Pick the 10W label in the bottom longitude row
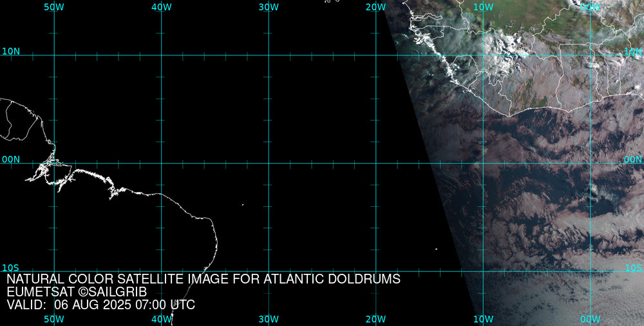 [x=483, y=320]
